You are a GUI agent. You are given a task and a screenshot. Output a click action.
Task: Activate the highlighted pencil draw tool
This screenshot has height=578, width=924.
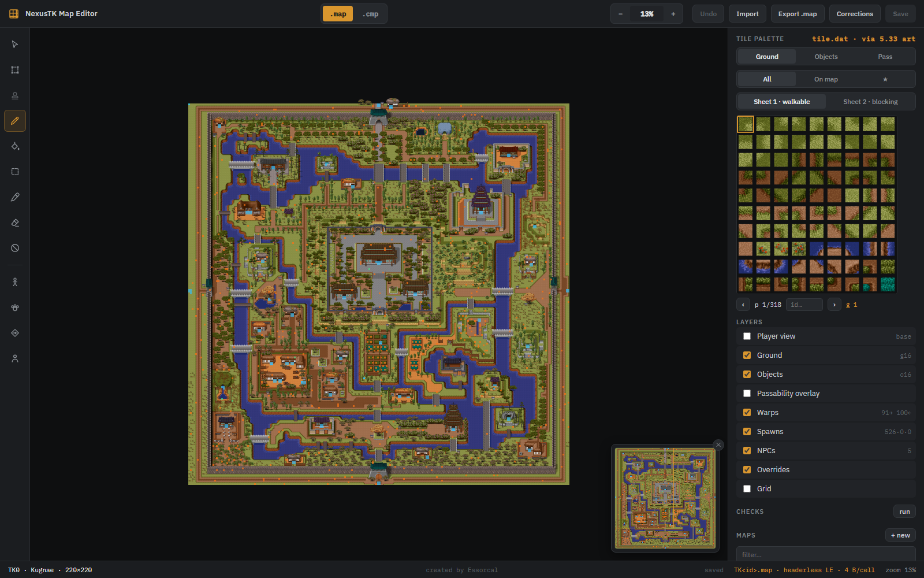point(15,121)
